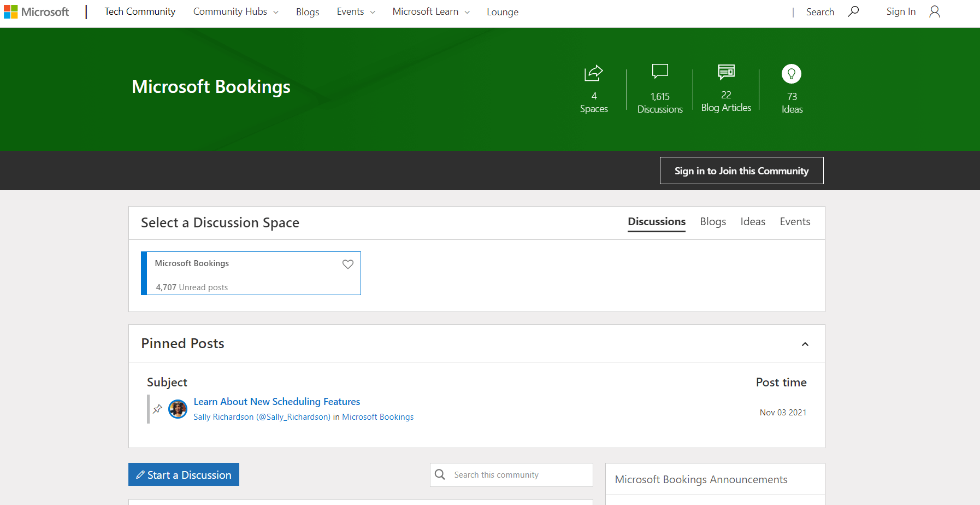The image size is (980, 505).
Task: Select the Microsoft Bookings discussion space card
Action: tap(251, 273)
